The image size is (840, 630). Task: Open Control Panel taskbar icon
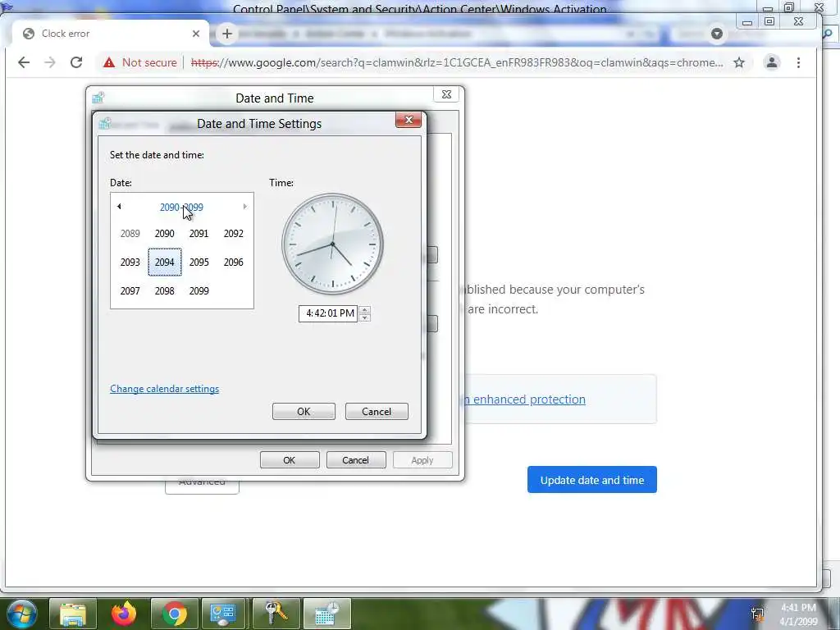(x=223, y=614)
